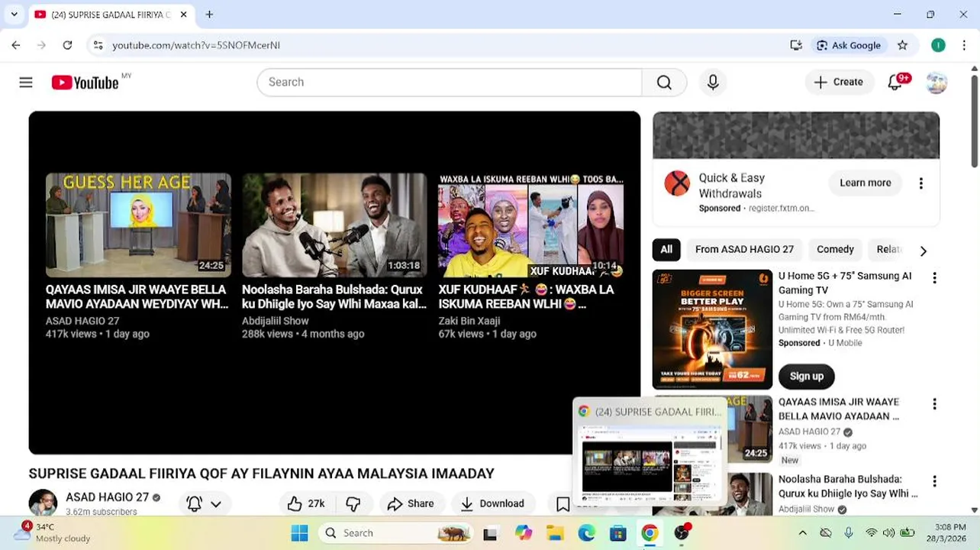Open options for Noolasha Baraha sidebar video

934,482
